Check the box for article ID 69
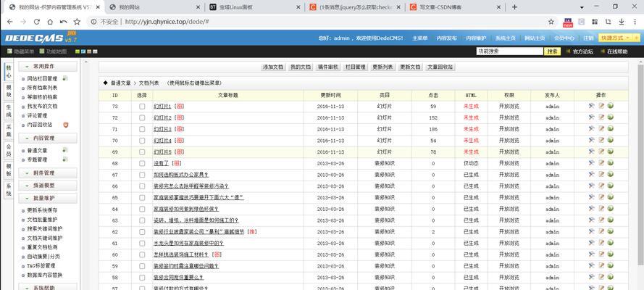 click(142, 152)
